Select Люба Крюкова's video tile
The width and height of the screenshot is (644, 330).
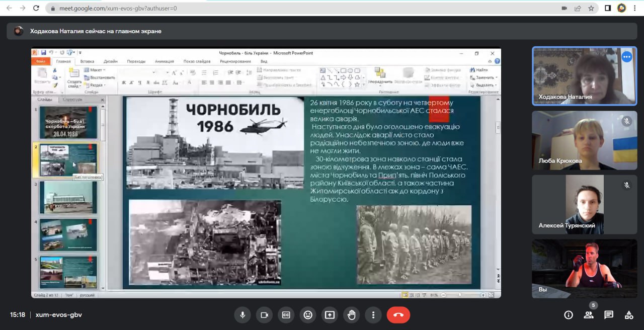click(x=584, y=140)
